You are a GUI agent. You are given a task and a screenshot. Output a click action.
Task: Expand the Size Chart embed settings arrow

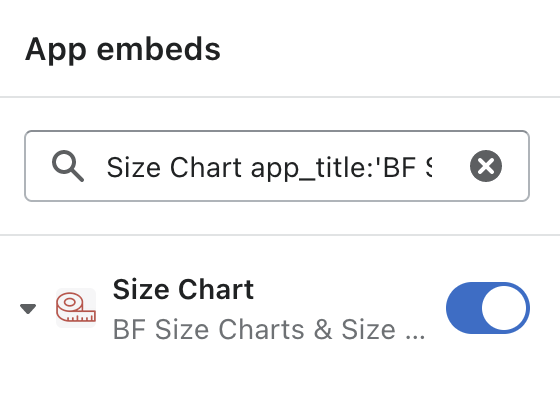pos(28,309)
